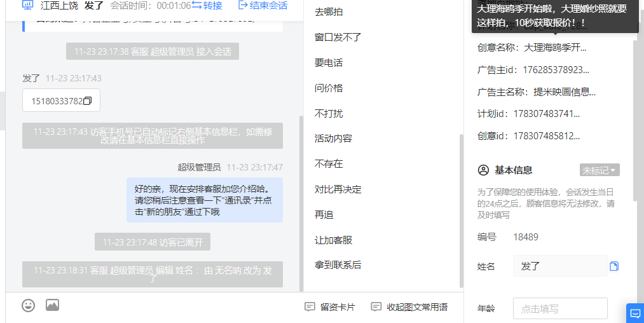The height and width of the screenshot is (323, 644).
Task: Copy the name with icon beside 姓名 field
Action: click(614, 266)
